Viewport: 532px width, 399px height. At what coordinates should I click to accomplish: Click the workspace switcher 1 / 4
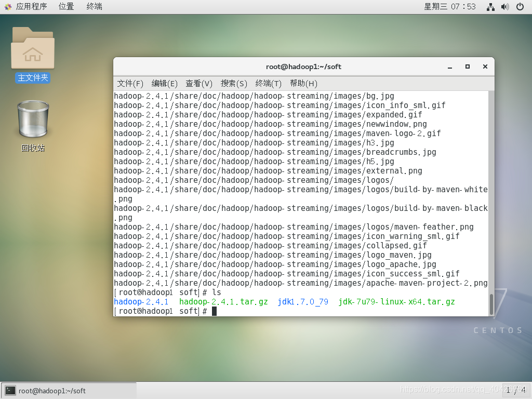(x=516, y=390)
